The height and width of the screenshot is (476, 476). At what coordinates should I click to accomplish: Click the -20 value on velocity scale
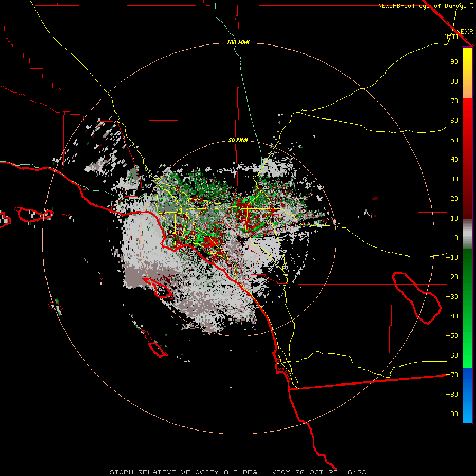pos(452,277)
